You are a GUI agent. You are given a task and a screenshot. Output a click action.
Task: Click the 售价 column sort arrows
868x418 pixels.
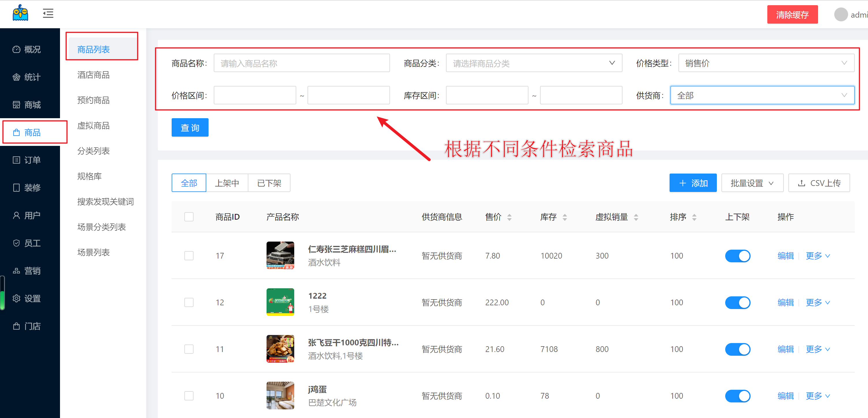tap(509, 217)
